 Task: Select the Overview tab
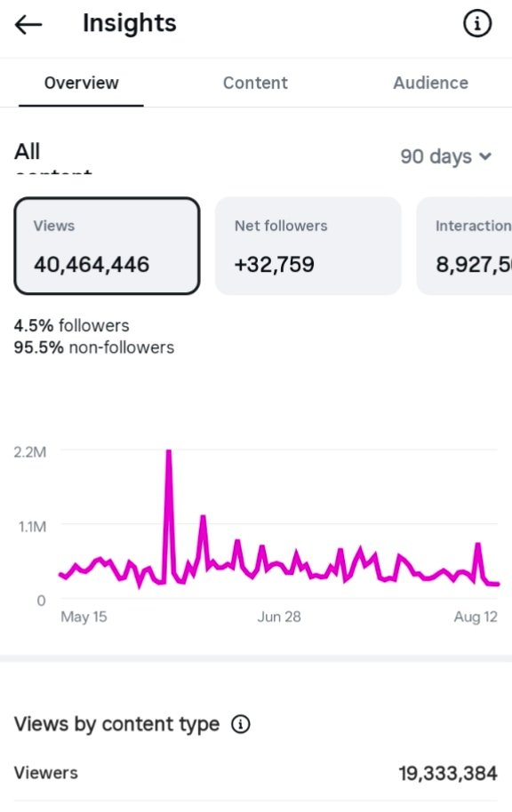(82, 83)
